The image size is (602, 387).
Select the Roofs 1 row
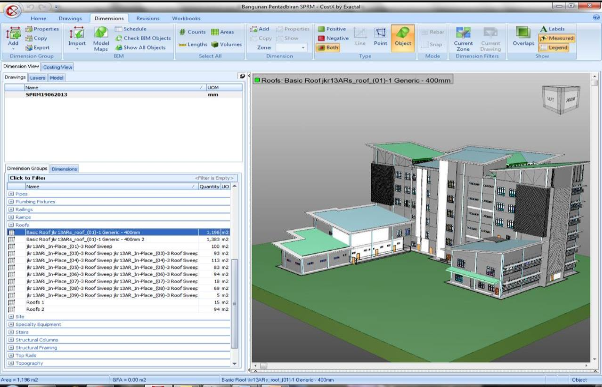pos(118,303)
